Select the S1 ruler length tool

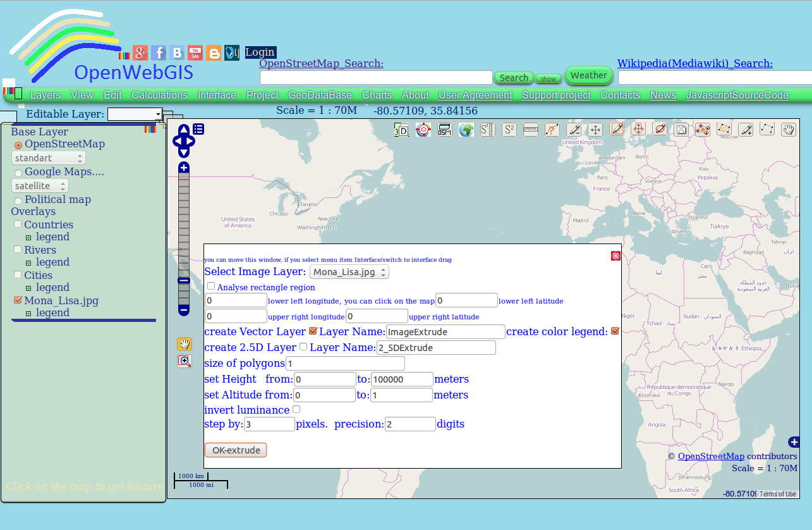[x=487, y=130]
